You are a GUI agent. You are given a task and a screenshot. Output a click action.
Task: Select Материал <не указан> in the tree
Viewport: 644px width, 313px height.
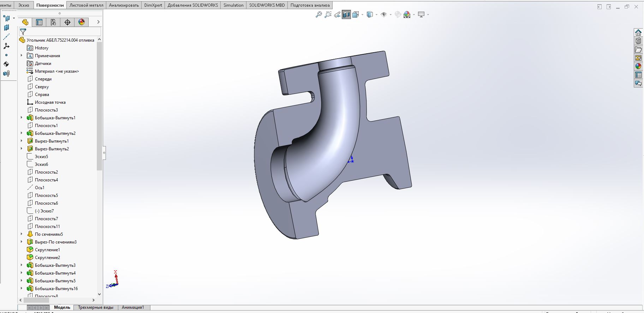click(x=56, y=71)
